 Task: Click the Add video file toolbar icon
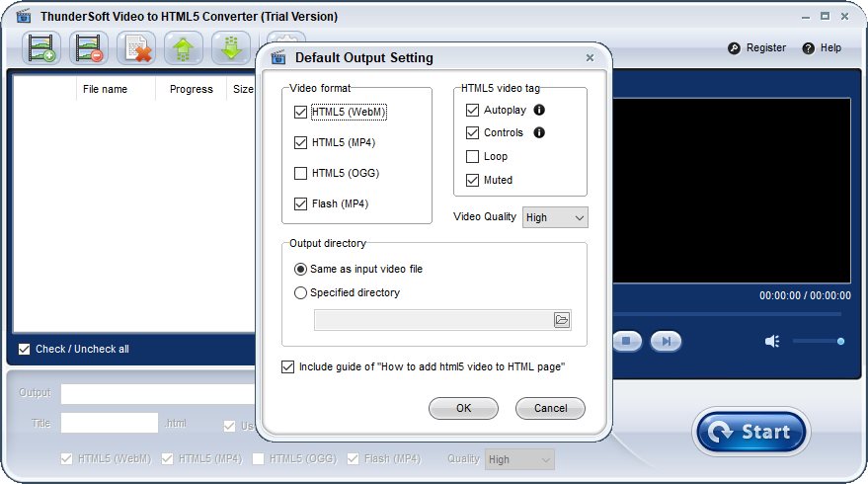pyautogui.click(x=41, y=48)
